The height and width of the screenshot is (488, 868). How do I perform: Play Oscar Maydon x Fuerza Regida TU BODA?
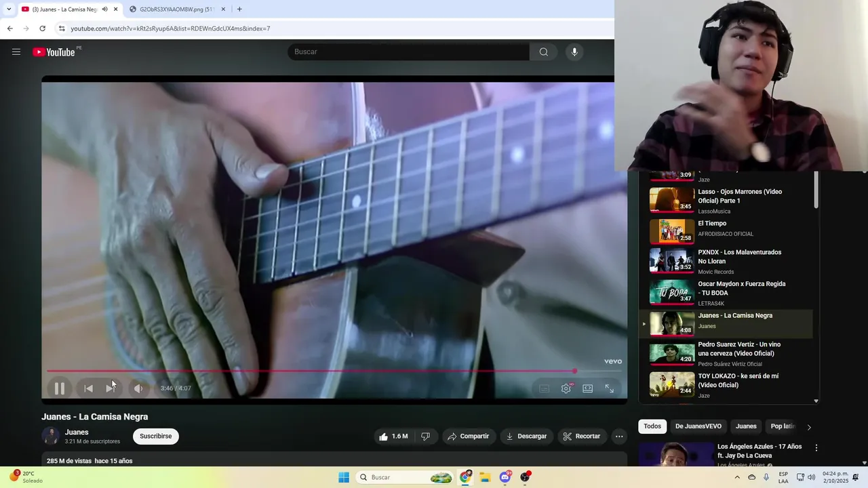click(x=726, y=292)
